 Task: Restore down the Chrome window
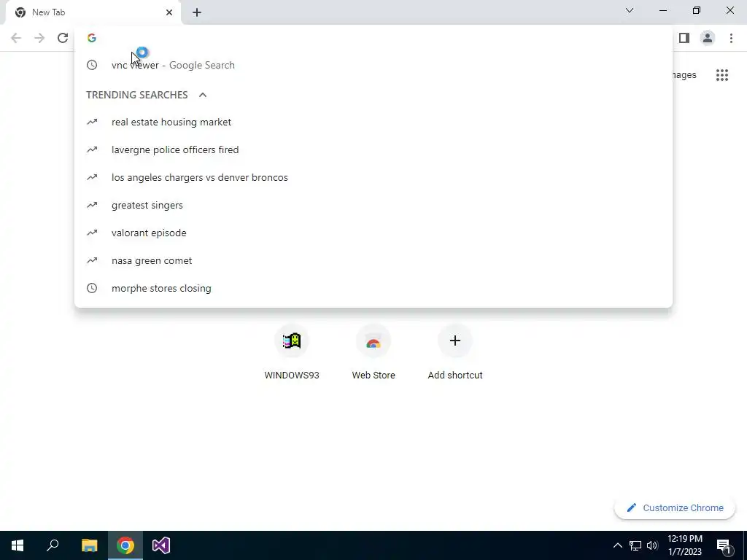click(697, 10)
